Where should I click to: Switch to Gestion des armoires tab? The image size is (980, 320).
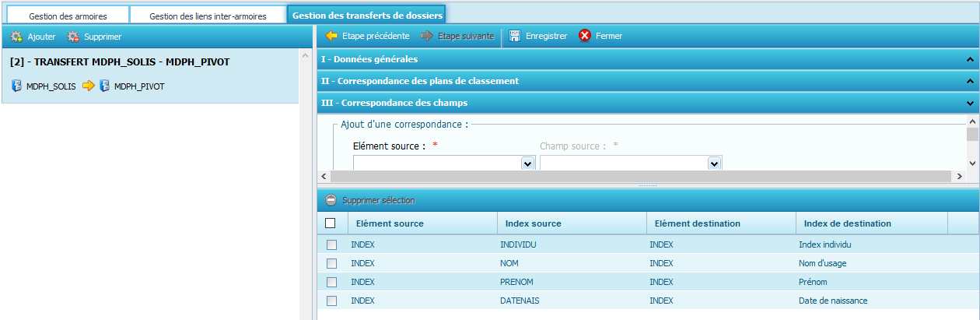[x=68, y=16]
